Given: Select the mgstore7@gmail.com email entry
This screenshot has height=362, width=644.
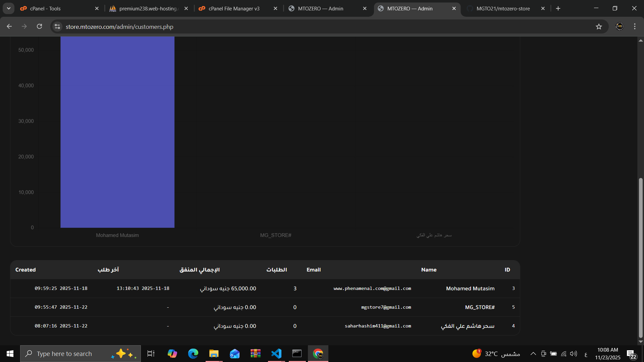Looking at the screenshot, I should 386,307.
